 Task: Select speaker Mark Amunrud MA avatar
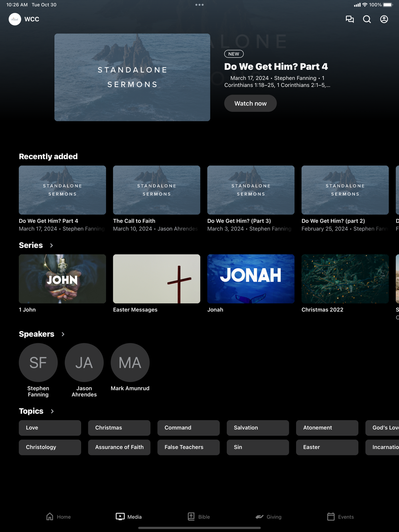tap(130, 363)
